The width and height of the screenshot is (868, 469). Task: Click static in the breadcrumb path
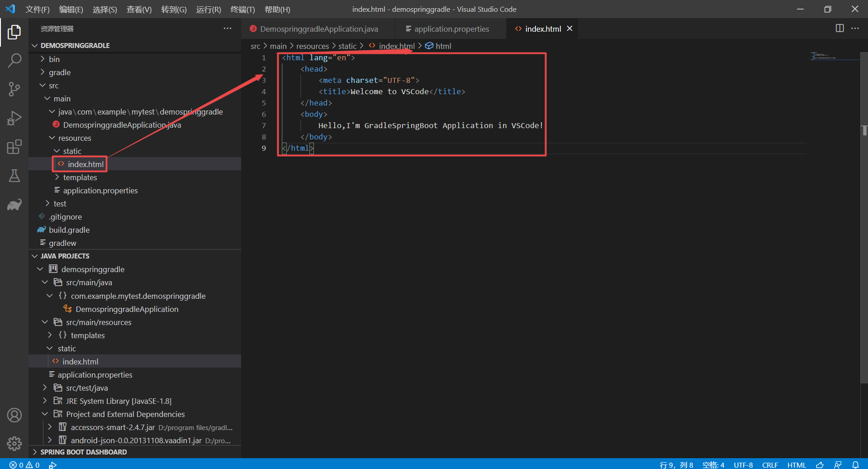[347, 46]
